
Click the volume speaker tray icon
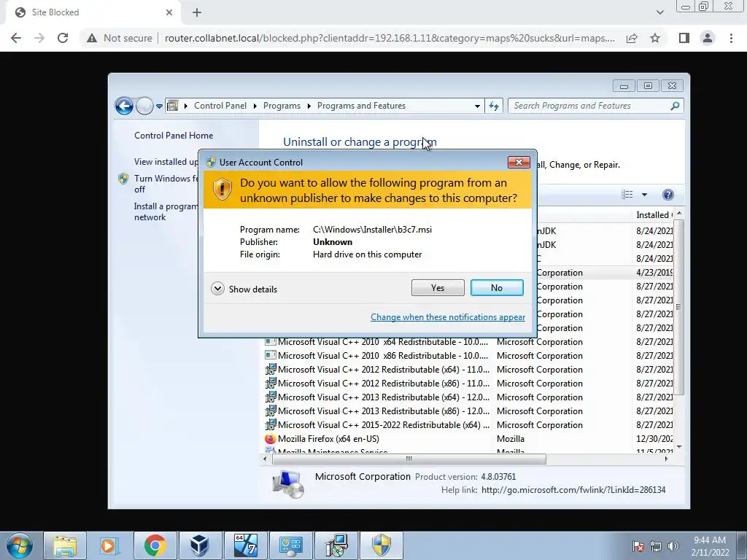(673, 546)
